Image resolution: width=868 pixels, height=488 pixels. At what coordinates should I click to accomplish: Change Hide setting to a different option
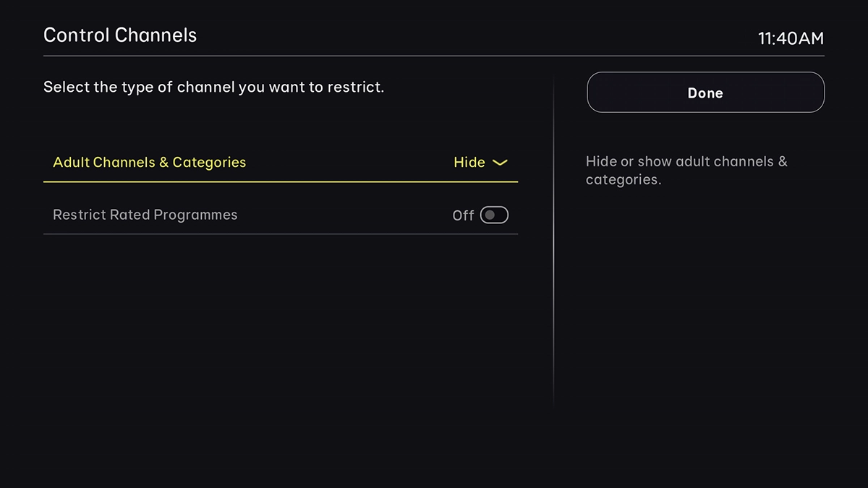pyautogui.click(x=481, y=163)
